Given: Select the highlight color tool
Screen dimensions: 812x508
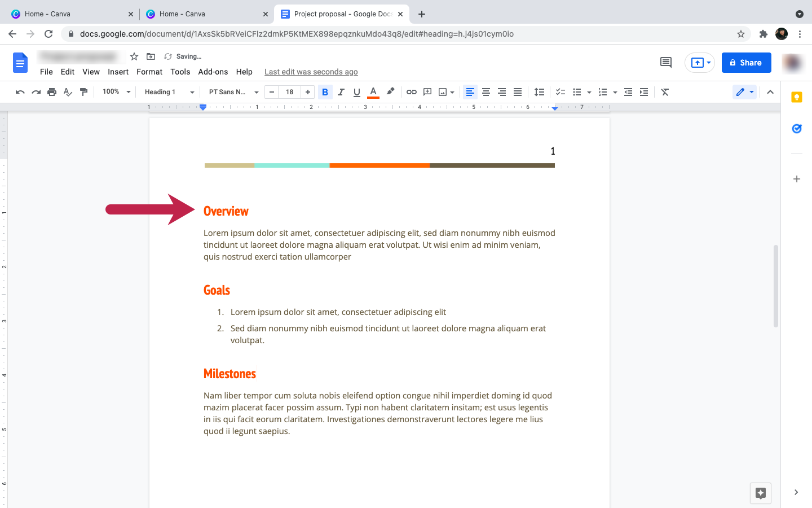Looking at the screenshot, I should pos(390,91).
